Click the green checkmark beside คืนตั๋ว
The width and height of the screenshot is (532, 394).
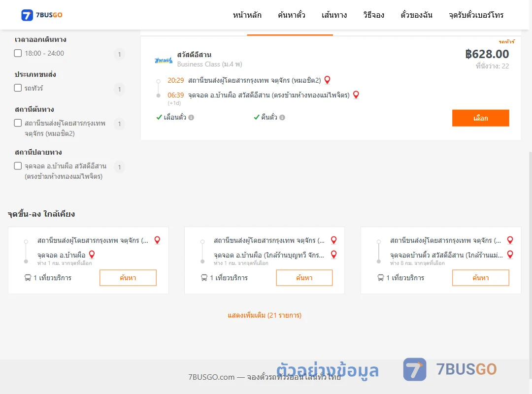pos(257,117)
